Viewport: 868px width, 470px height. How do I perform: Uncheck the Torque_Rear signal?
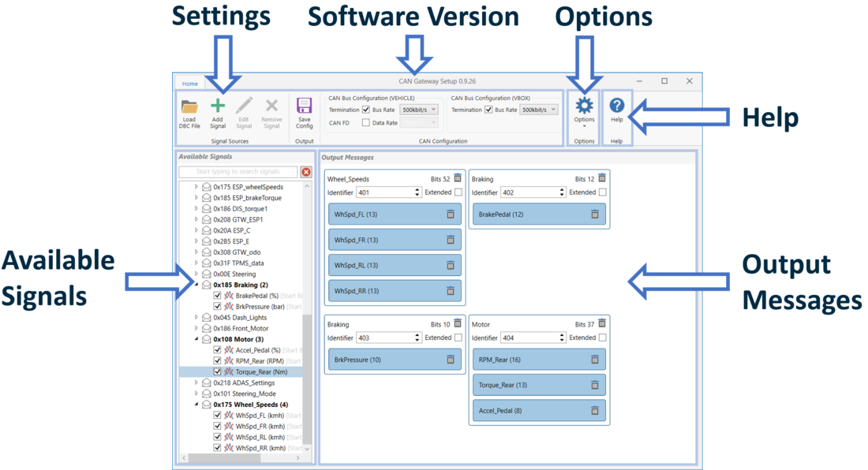click(218, 371)
